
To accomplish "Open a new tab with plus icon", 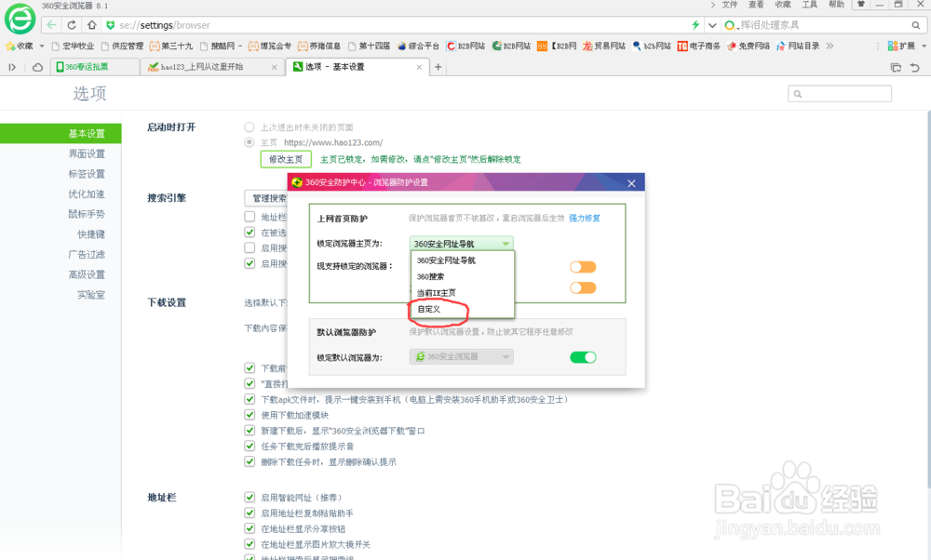I will (x=439, y=67).
